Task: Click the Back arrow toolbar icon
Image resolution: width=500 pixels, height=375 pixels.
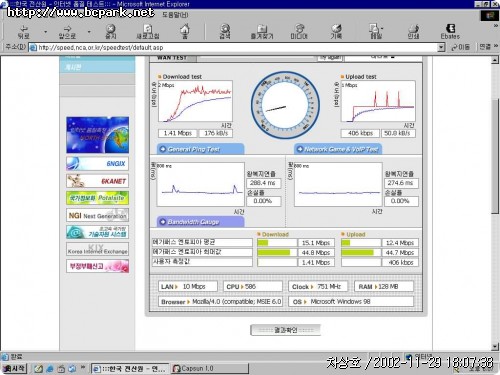Action: pos(24,31)
